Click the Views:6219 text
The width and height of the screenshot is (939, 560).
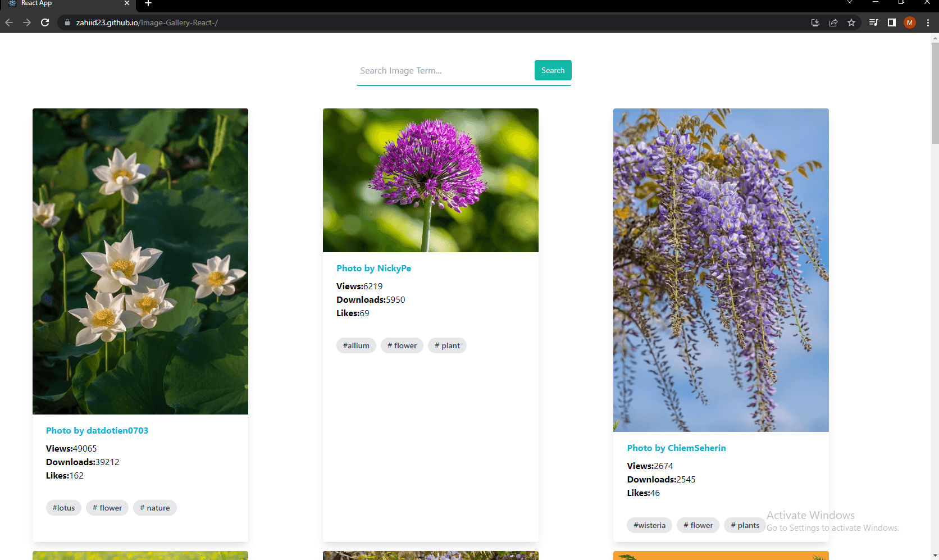pyautogui.click(x=359, y=286)
